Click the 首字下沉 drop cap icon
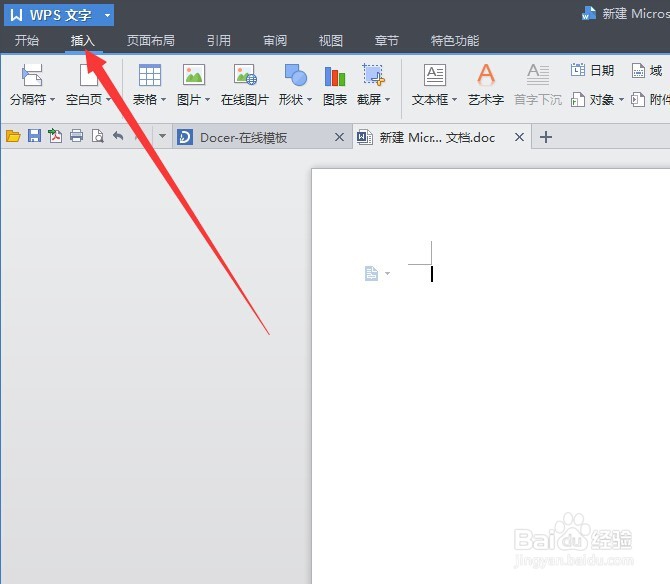Image resolution: width=670 pixels, height=584 pixels. (x=538, y=75)
